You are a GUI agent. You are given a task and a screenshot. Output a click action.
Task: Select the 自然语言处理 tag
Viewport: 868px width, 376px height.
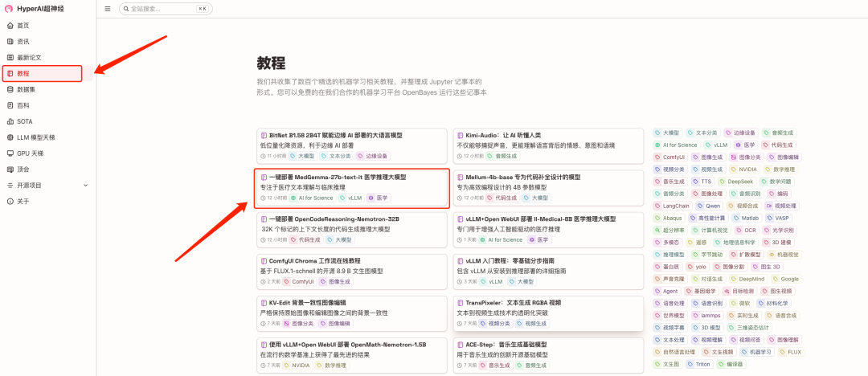coord(675,352)
